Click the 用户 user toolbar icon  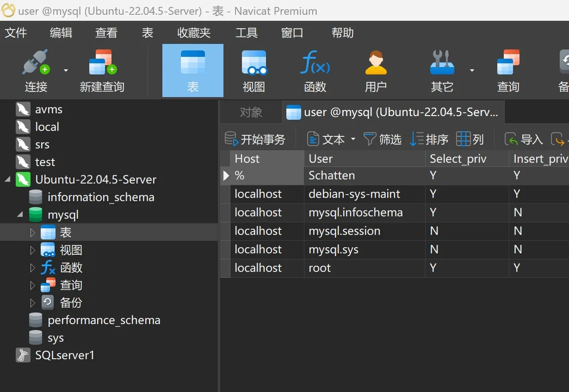(x=376, y=63)
